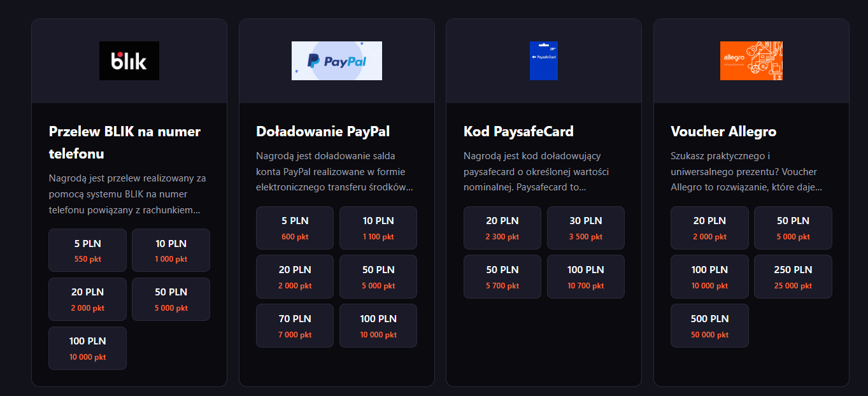The width and height of the screenshot is (868, 396).
Task: Choose PayPal 10 PLN for 1 100 pkt
Action: pos(378,228)
